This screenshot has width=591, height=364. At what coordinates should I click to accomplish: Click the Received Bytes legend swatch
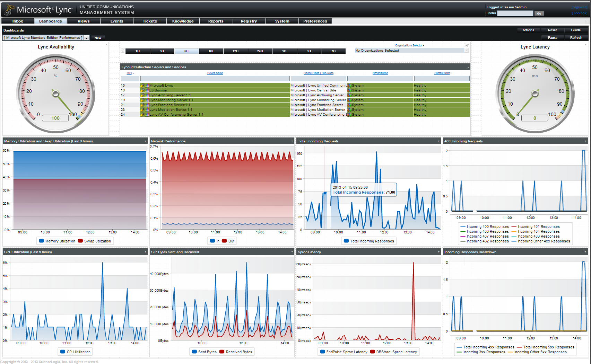[x=222, y=352]
